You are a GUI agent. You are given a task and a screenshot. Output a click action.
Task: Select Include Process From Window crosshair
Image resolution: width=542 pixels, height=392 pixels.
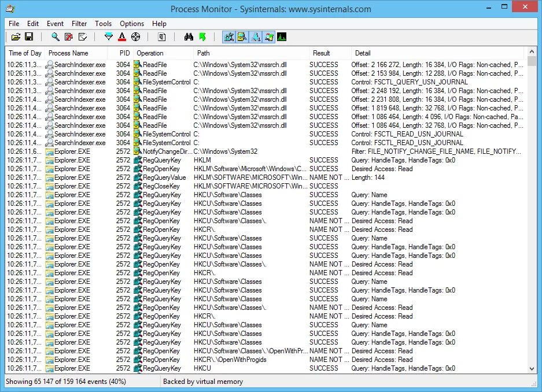point(136,36)
